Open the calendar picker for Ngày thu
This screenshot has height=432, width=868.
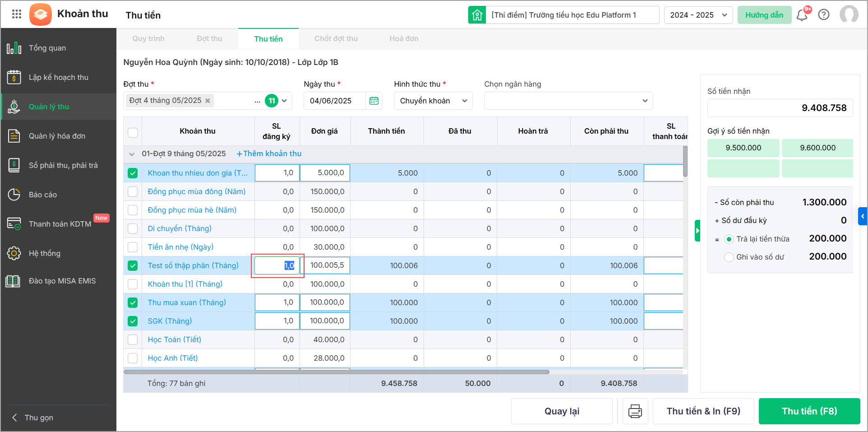(x=374, y=101)
